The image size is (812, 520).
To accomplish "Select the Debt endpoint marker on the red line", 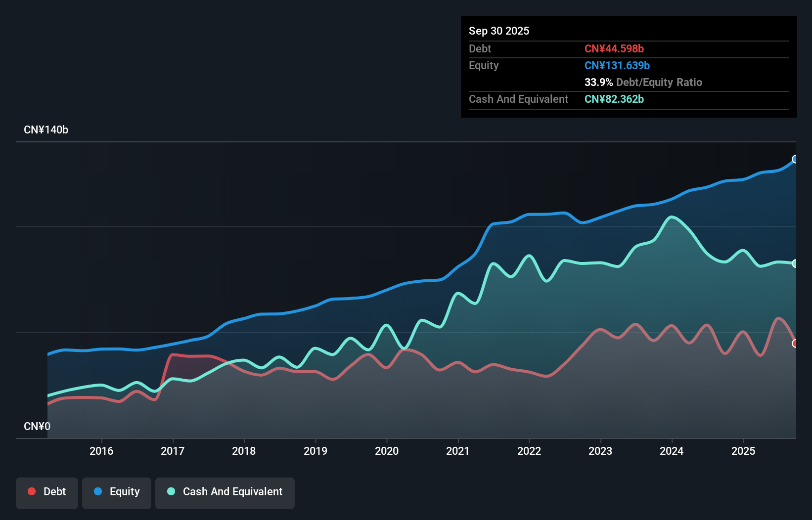I will [x=795, y=344].
